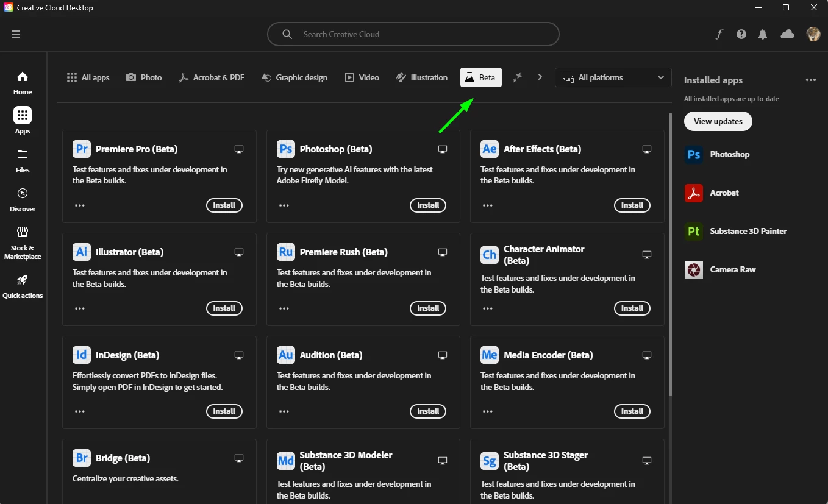828x504 pixels.
Task: Click the Premiere Rush (Beta) app icon
Action: [285, 252]
